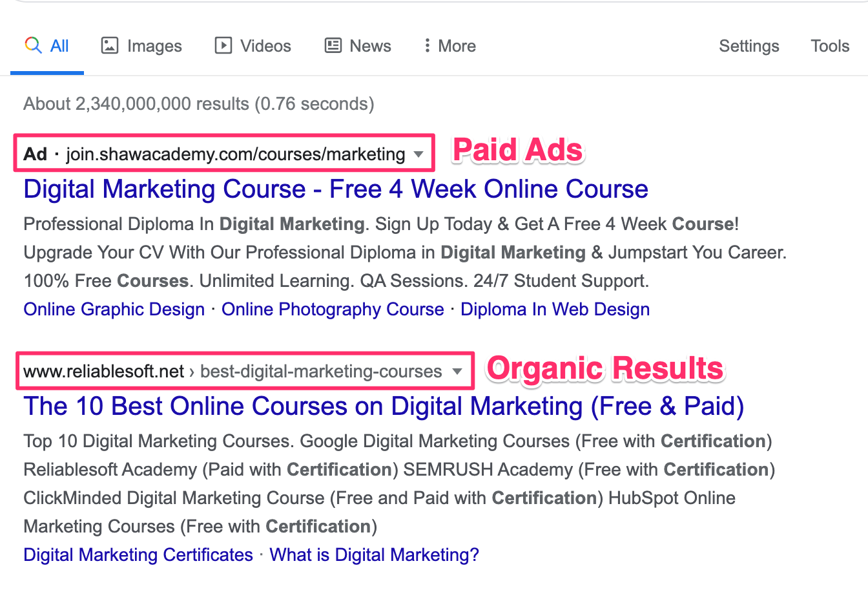The image size is (868, 601).
Task: Visit the Online Graphic Design sitelink
Action: [x=114, y=310]
